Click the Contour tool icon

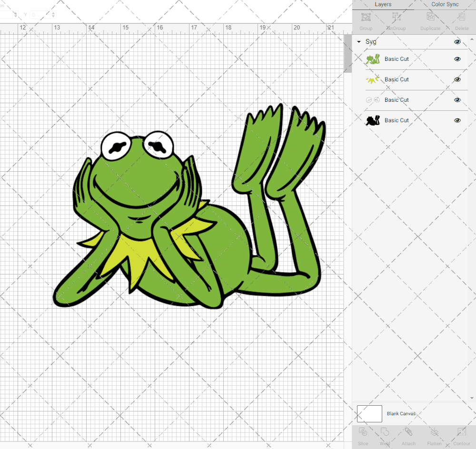click(x=461, y=432)
